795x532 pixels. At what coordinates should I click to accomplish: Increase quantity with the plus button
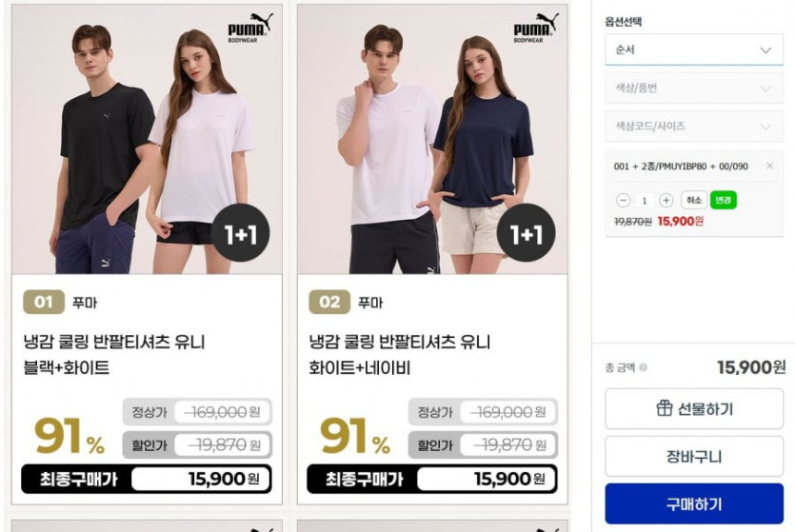(x=666, y=200)
